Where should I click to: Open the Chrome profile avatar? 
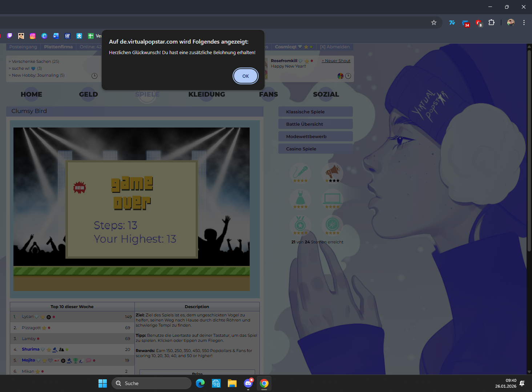511,23
